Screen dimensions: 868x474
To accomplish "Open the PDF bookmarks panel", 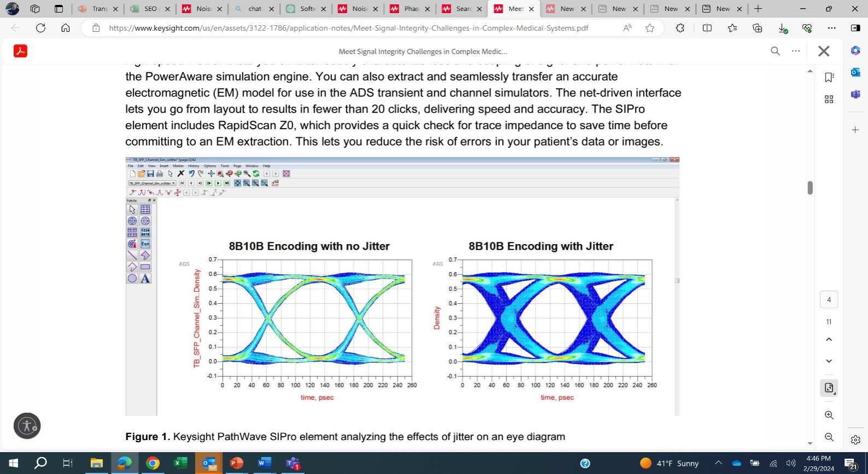I will coord(829,77).
